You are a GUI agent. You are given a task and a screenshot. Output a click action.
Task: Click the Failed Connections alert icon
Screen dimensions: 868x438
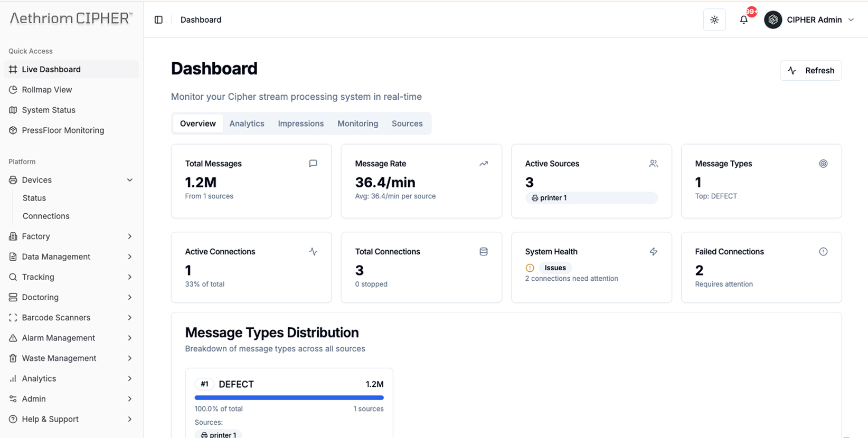[x=823, y=252]
